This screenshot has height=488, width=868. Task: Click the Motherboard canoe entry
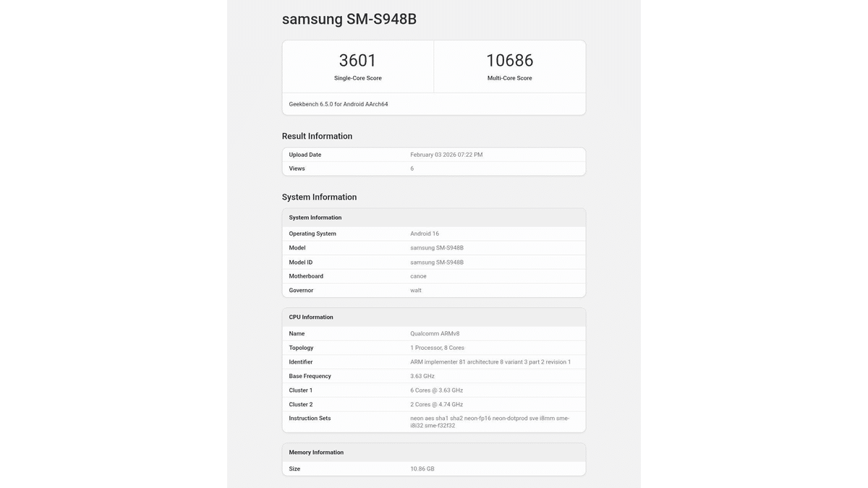434,275
